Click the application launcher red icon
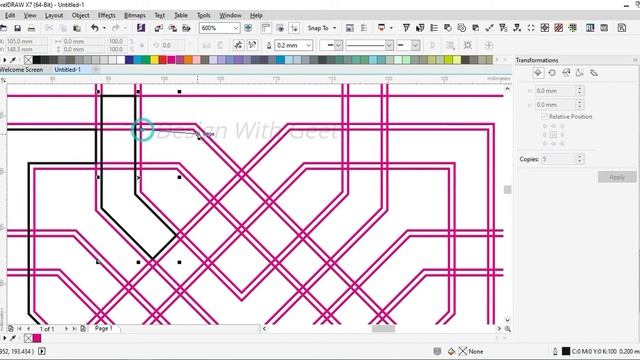The image size is (640, 360). coord(381,28)
